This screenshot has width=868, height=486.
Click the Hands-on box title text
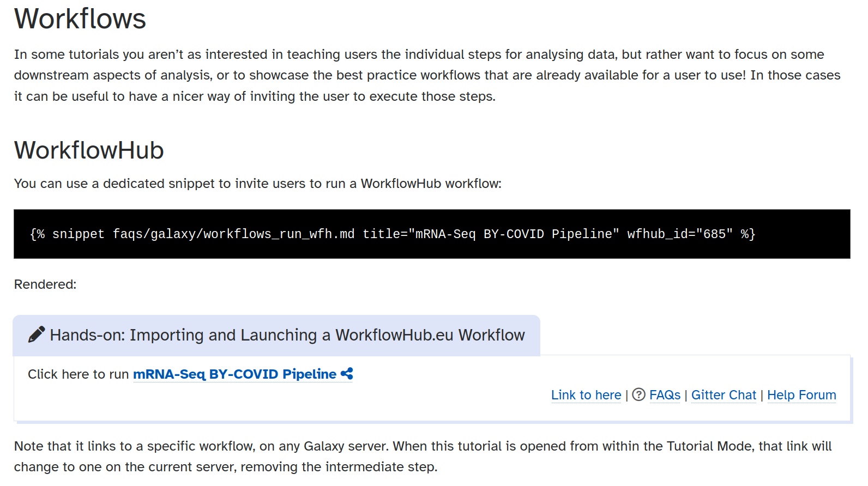click(x=287, y=335)
